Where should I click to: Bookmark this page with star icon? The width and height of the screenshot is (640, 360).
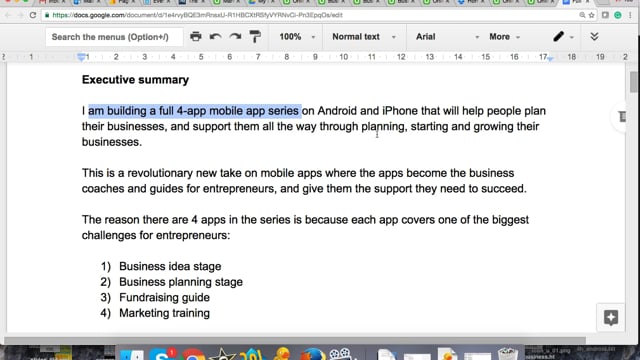[591, 15]
